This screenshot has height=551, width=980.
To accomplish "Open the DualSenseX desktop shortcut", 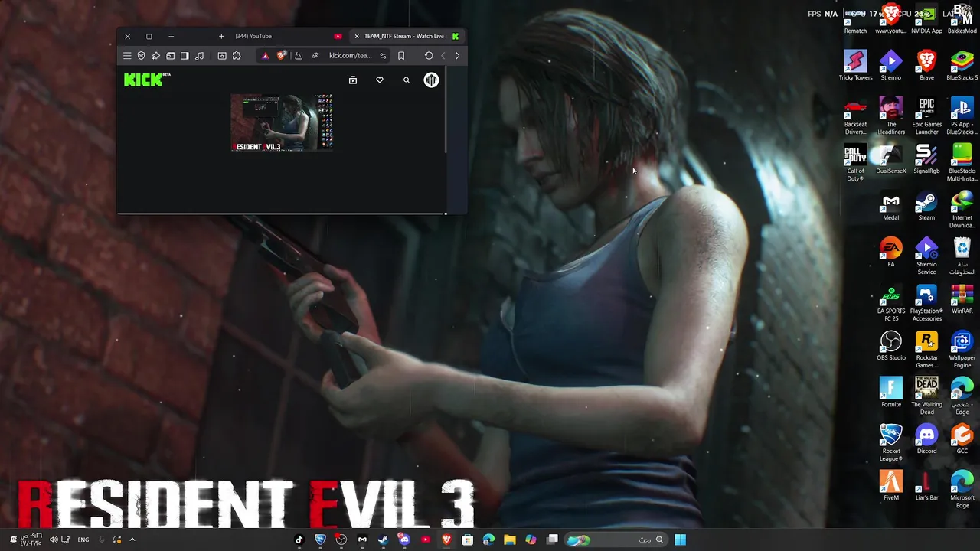I will tap(891, 160).
